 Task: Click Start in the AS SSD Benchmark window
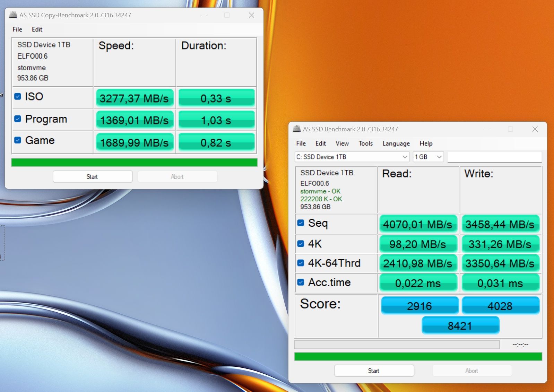click(374, 371)
